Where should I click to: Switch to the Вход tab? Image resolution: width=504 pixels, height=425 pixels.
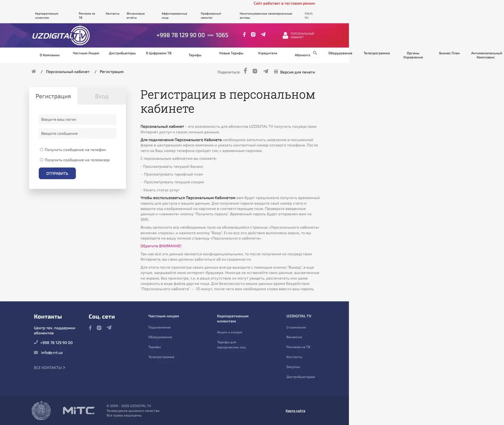[x=102, y=96]
